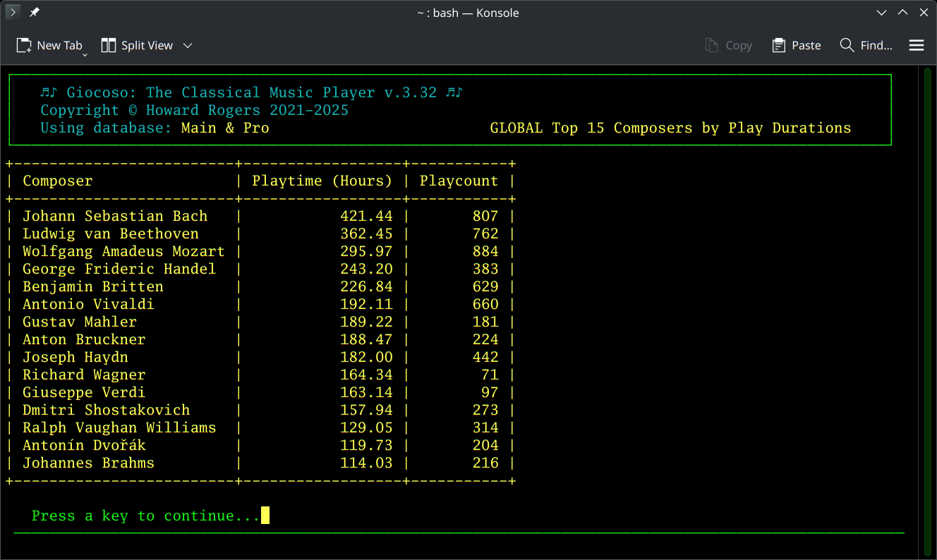Open the hamburger menu
The width and height of the screenshot is (937, 560).
[x=917, y=45]
